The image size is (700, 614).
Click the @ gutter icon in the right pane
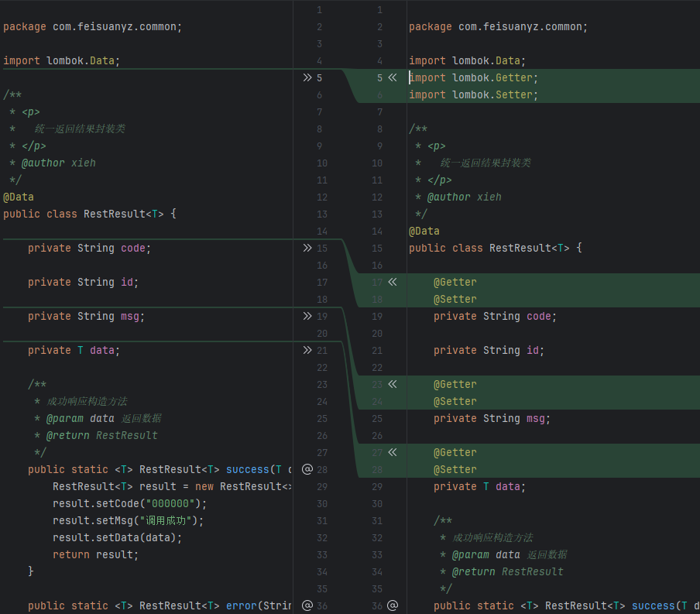(x=393, y=605)
